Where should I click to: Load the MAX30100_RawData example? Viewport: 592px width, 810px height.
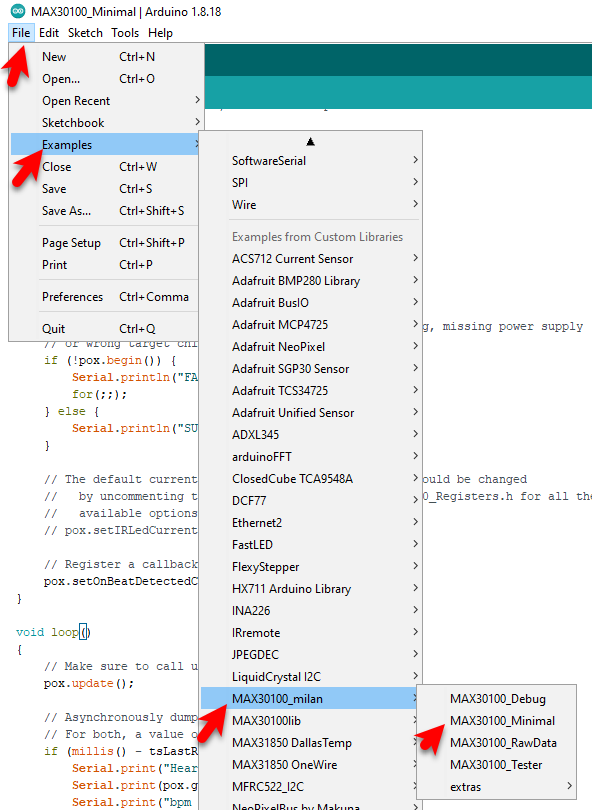tap(496, 743)
